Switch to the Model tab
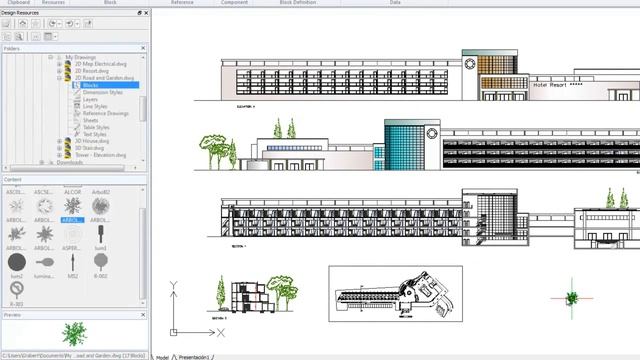Screen dimensions: 640x360 (162, 358)
